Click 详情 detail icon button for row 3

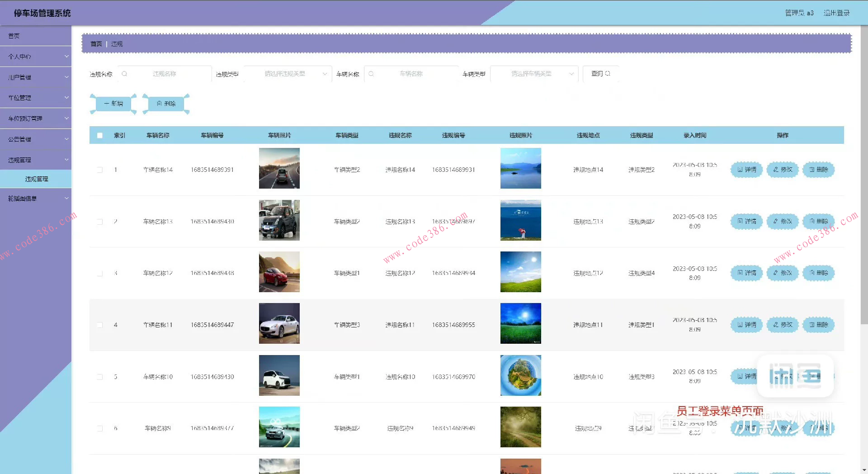(746, 273)
